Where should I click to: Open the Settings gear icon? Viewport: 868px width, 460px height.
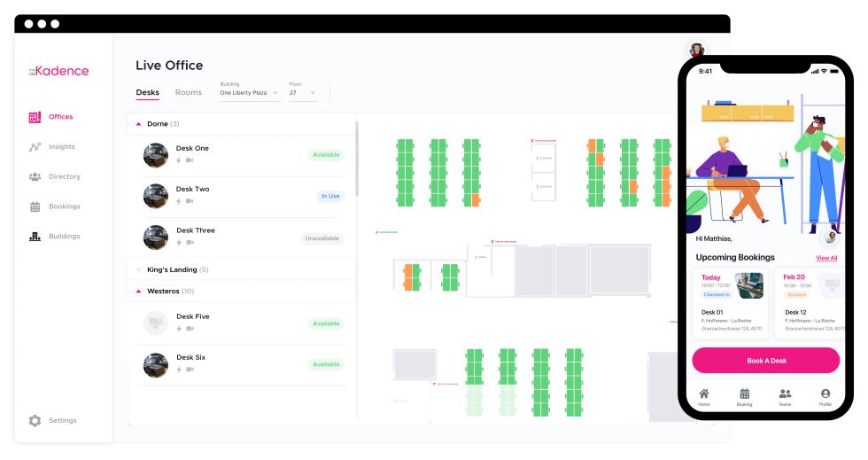[35, 421]
